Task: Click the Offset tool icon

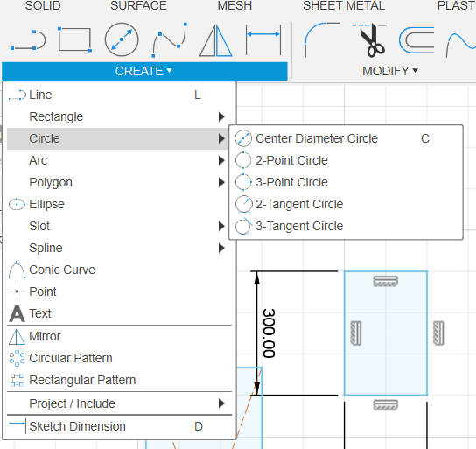Action: pyautogui.click(x=416, y=40)
